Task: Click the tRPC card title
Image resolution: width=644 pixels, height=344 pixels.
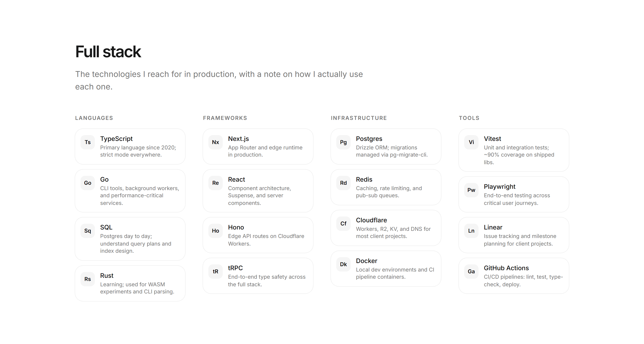Action: click(x=235, y=268)
